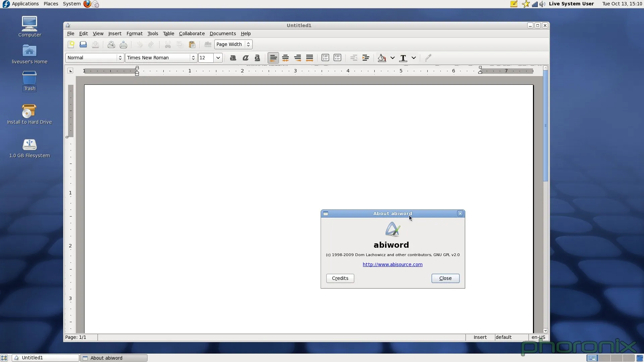The image size is (644, 362).
Task: Select right alignment
Action: [x=298, y=58]
